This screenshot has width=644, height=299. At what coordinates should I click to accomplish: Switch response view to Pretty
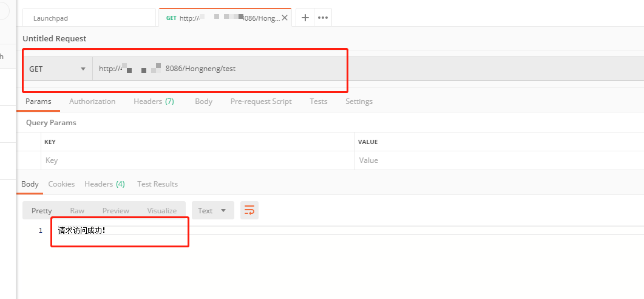(41, 210)
